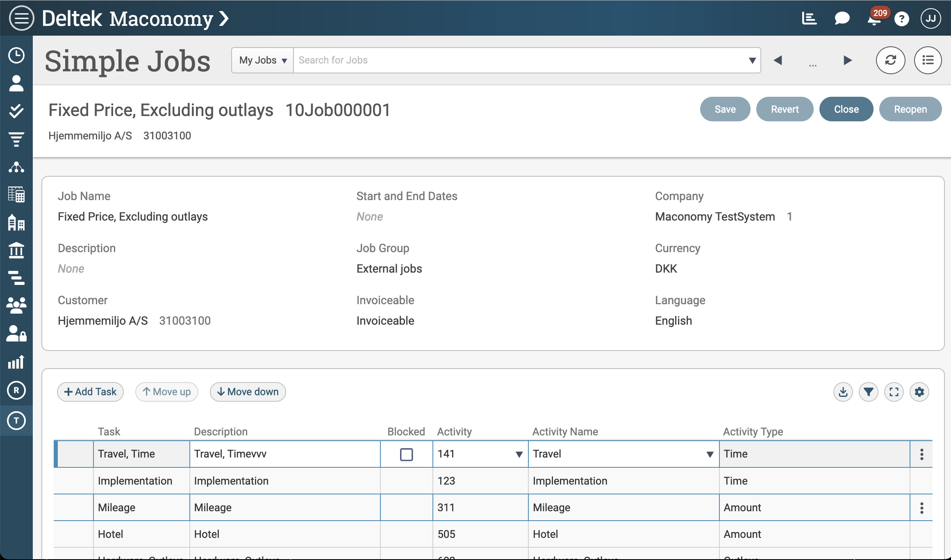Open the table settings gear icon
Screen dimensions: 951x560
pos(919,392)
